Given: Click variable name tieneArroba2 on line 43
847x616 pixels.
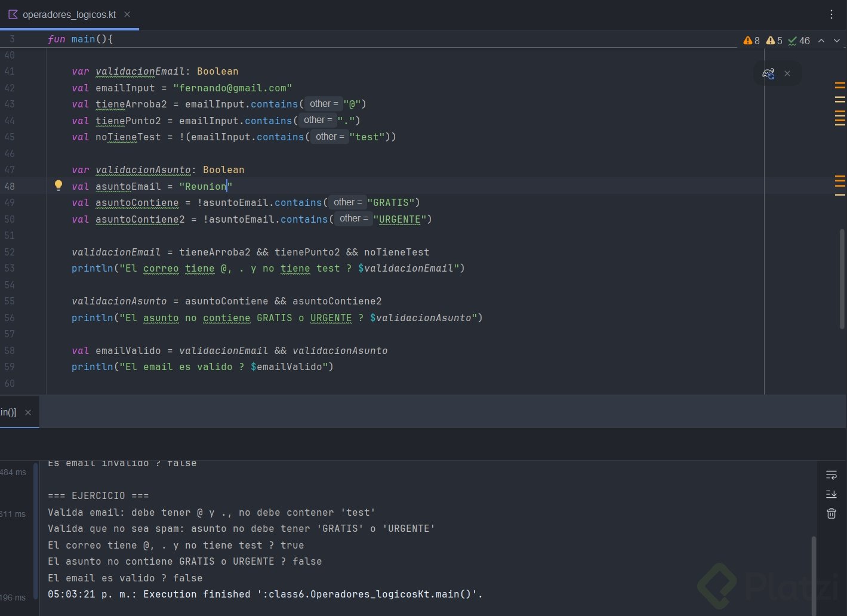Looking at the screenshot, I should pyautogui.click(x=131, y=104).
